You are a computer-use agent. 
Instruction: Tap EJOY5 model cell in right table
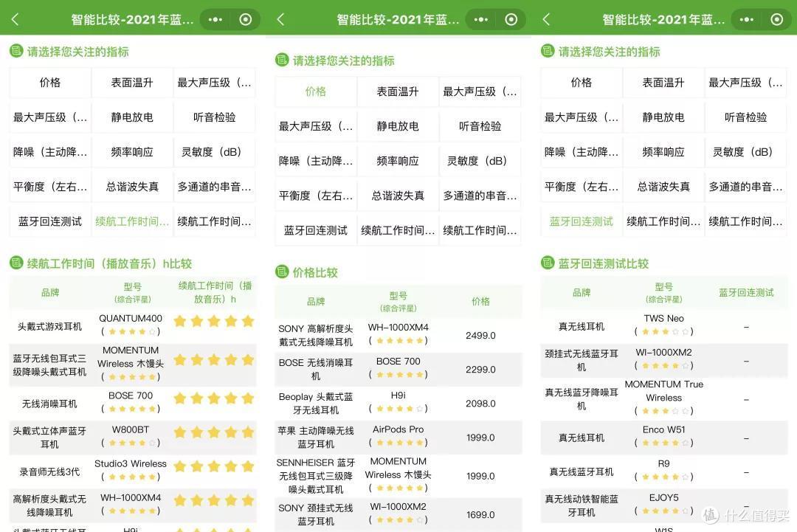[x=664, y=504]
